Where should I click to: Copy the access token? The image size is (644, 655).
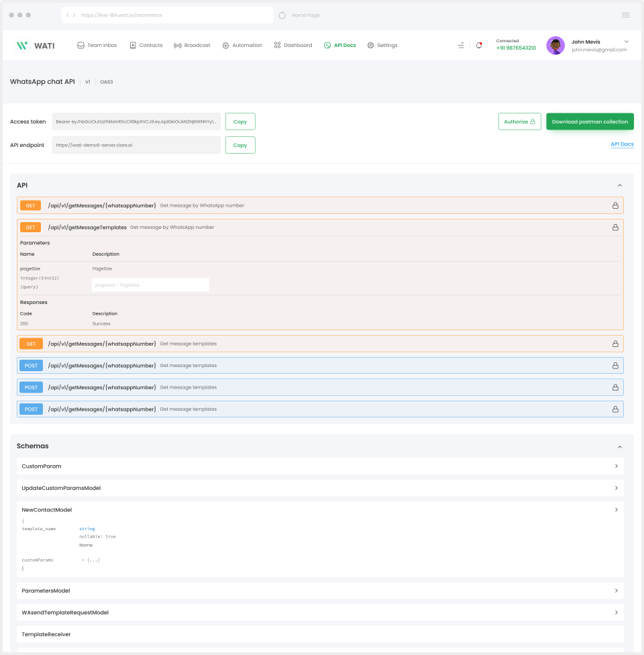coord(240,121)
